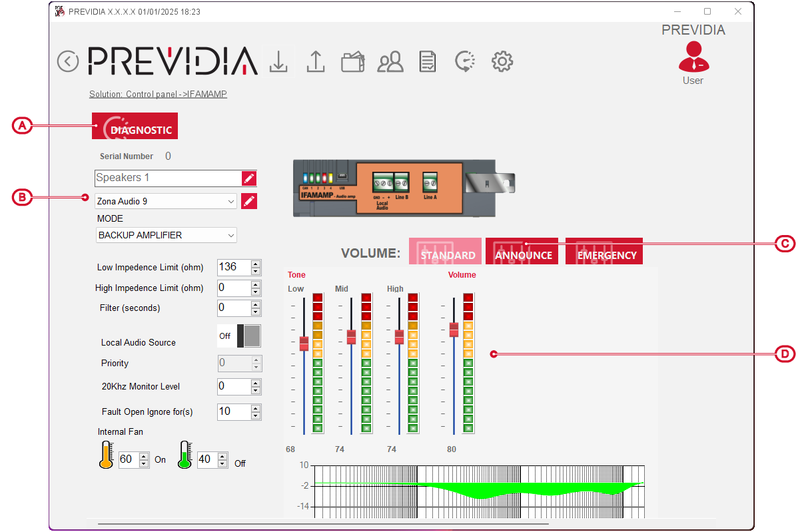This screenshot has height=532, width=812.
Task: Expand the Zona Audio 9 dropdown
Action: (230, 201)
